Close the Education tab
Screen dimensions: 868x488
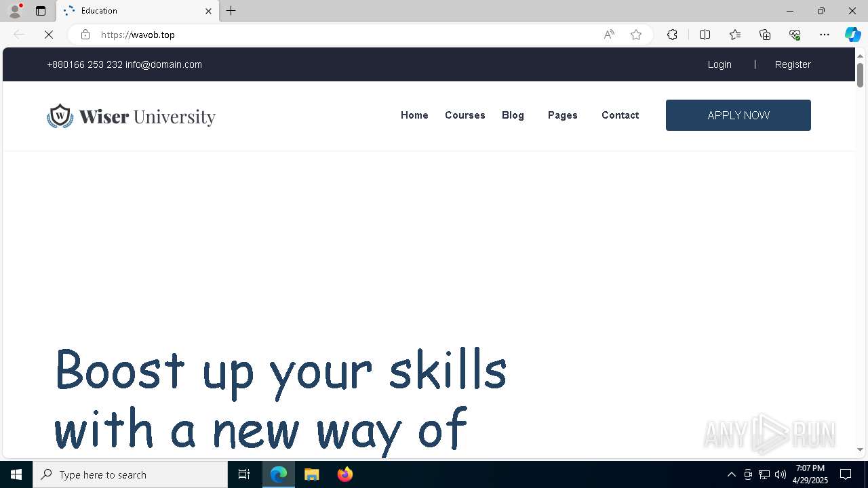click(208, 11)
